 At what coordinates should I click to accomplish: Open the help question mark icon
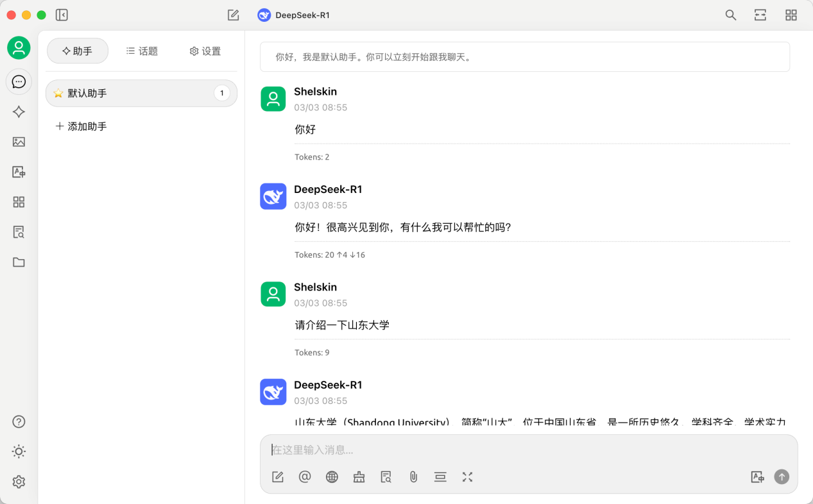click(x=19, y=421)
